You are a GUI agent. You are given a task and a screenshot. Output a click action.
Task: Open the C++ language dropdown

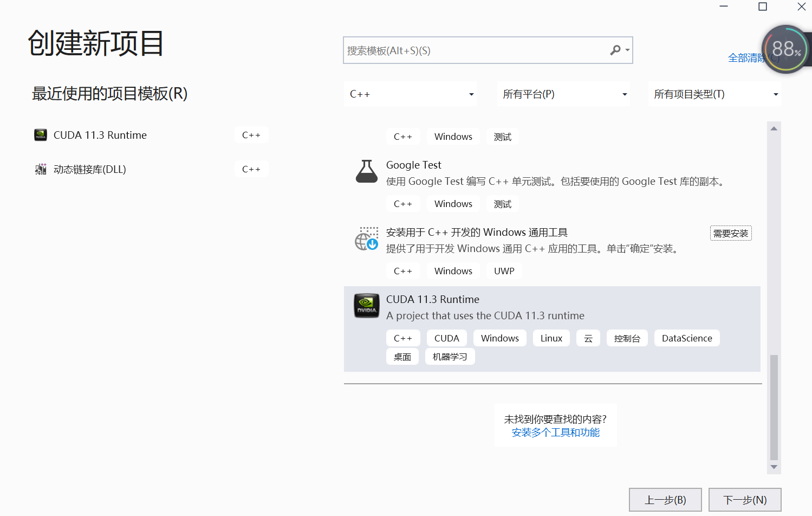coord(410,93)
